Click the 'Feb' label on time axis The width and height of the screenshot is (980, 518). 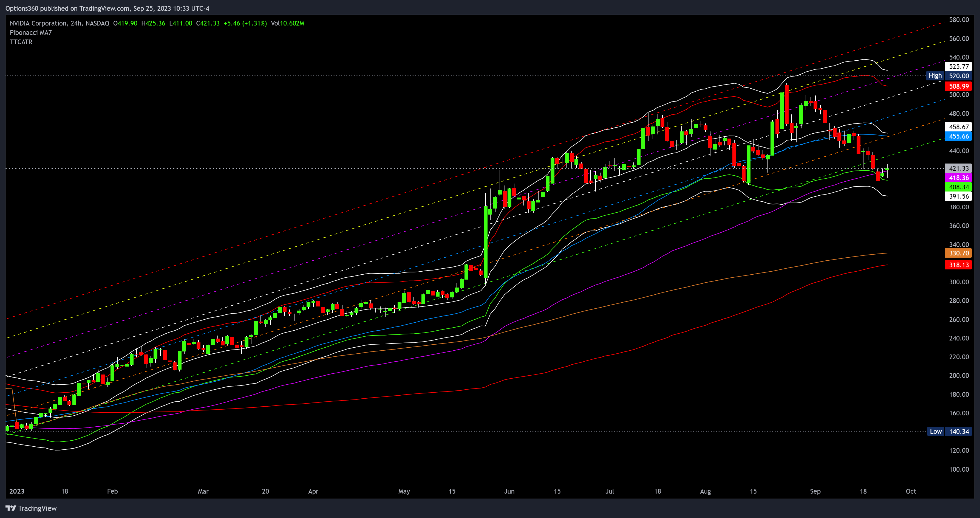113,491
